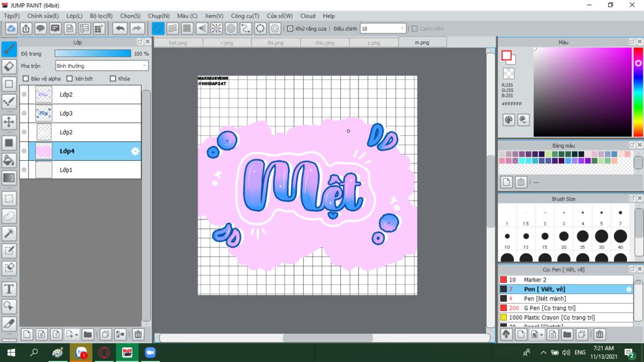Viewport: 644px width, 362px height.
Task: Select the Gradient tool
Action: click(9, 178)
